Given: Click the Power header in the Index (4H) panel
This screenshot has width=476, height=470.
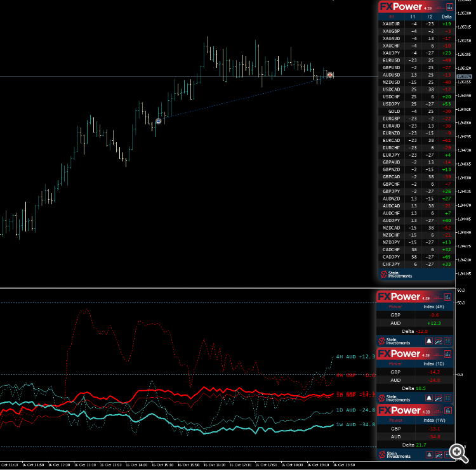Looking at the screenshot, I should point(395,307).
